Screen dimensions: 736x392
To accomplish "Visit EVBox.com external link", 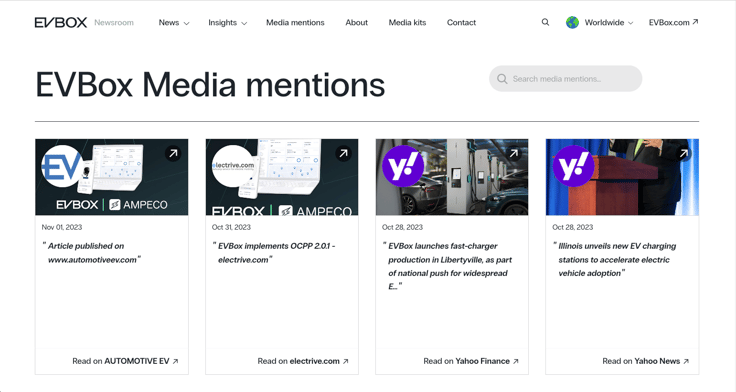I will pyautogui.click(x=674, y=23).
